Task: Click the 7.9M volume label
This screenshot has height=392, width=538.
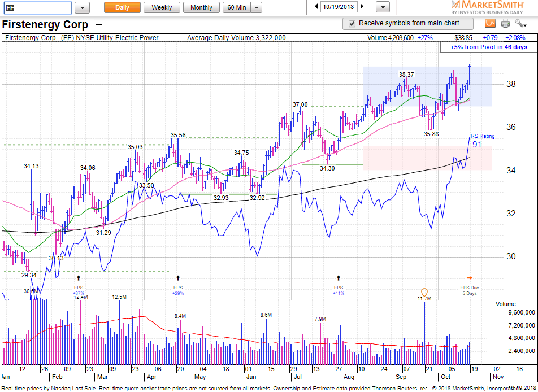Action: (320, 319)
